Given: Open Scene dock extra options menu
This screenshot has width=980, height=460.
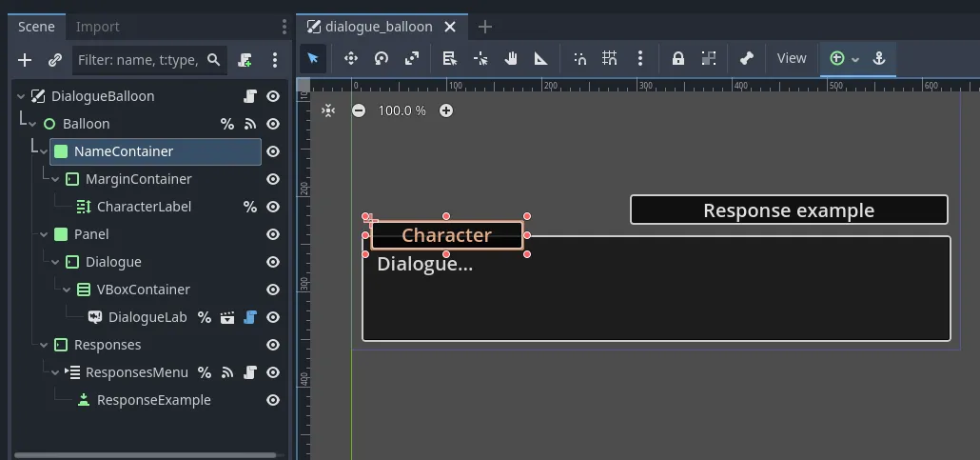Looking at the screenshot, I should (275, 60).
